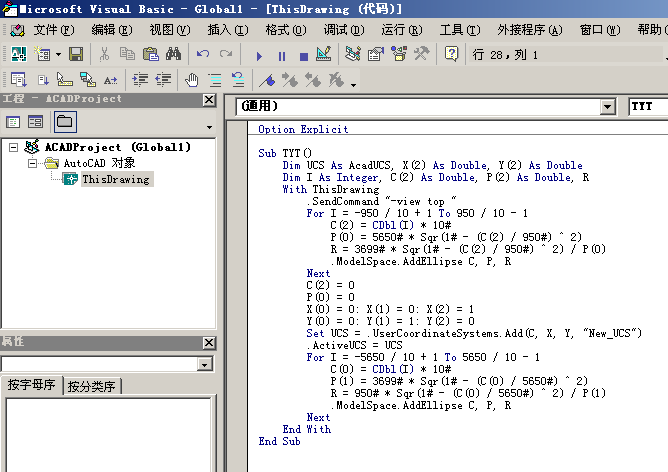Click the View Object icon in project panel
668x472 pixels.
35,122
